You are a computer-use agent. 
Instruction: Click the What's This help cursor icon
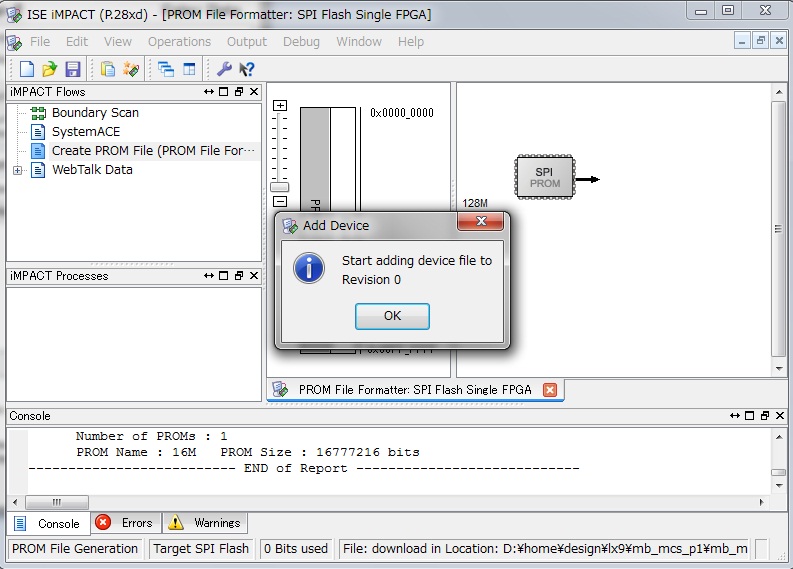tap(246, 69)
